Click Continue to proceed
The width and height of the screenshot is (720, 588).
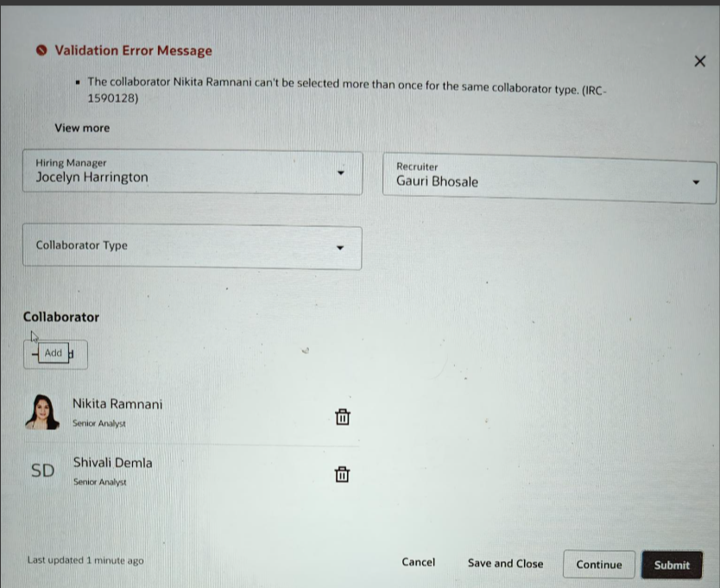[599, 564]
